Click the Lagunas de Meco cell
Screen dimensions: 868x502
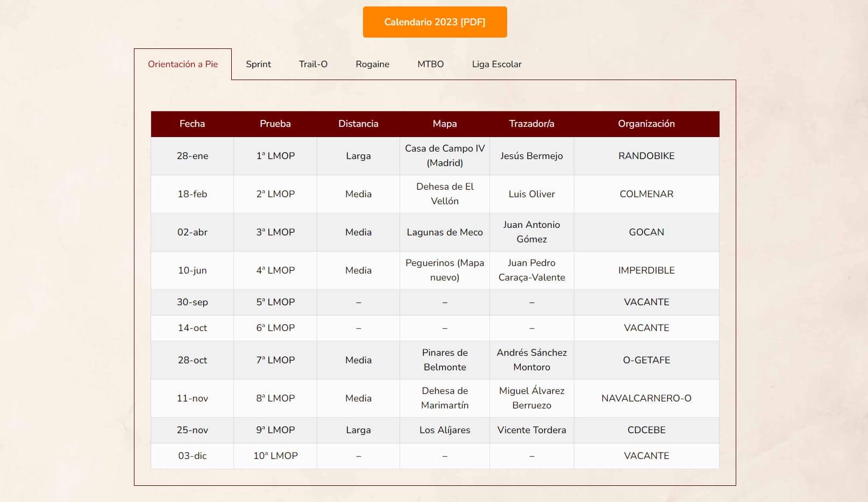click(x=445, y=232)
